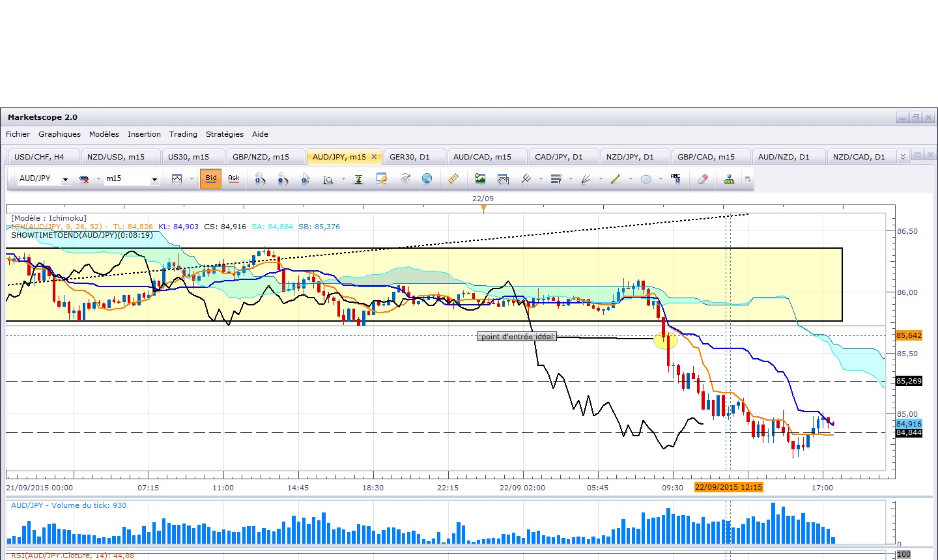938x560 pixels.
Task: Toggle Ask price display
Action: (x=234, y=178)
